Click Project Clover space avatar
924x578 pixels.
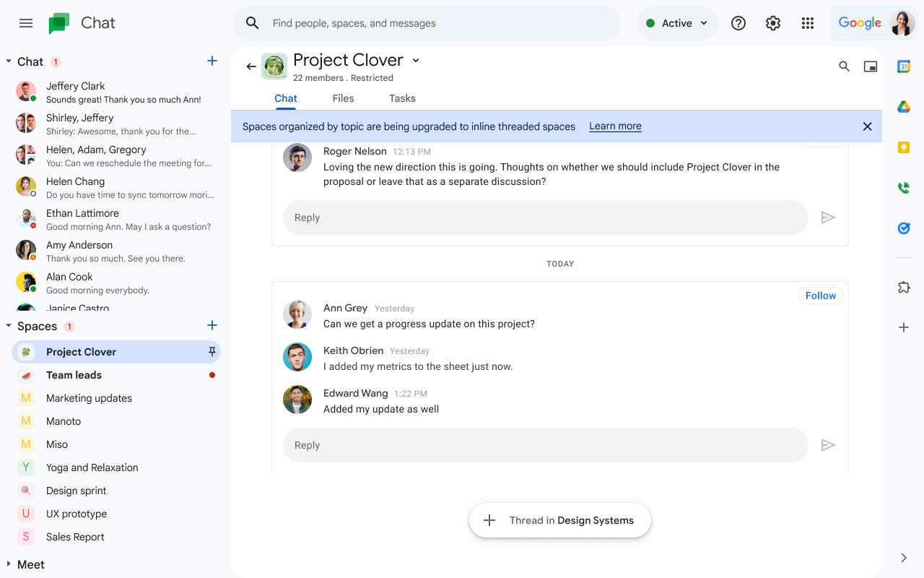click(274, 66)
